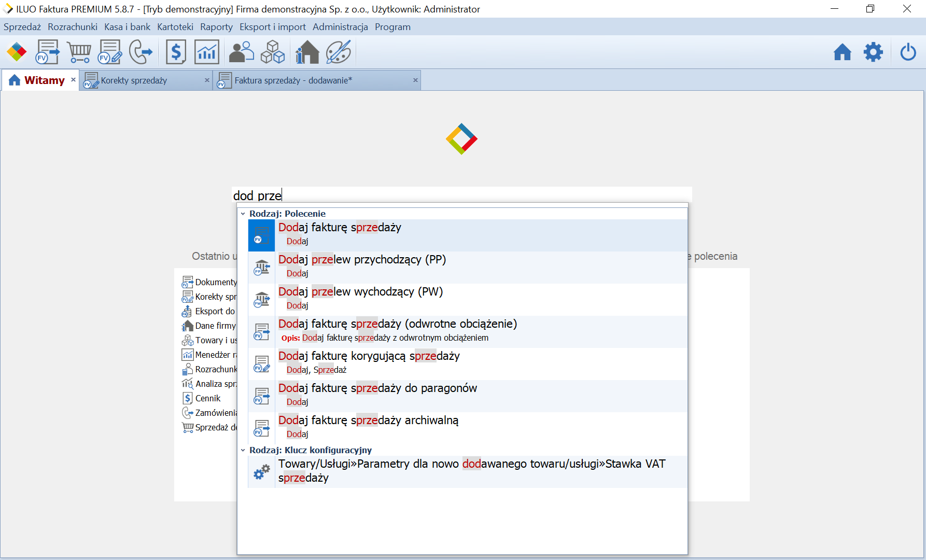Open 'Cennik' recent item
The width and height of the screenshot is (926, 560).
point(201,398)
